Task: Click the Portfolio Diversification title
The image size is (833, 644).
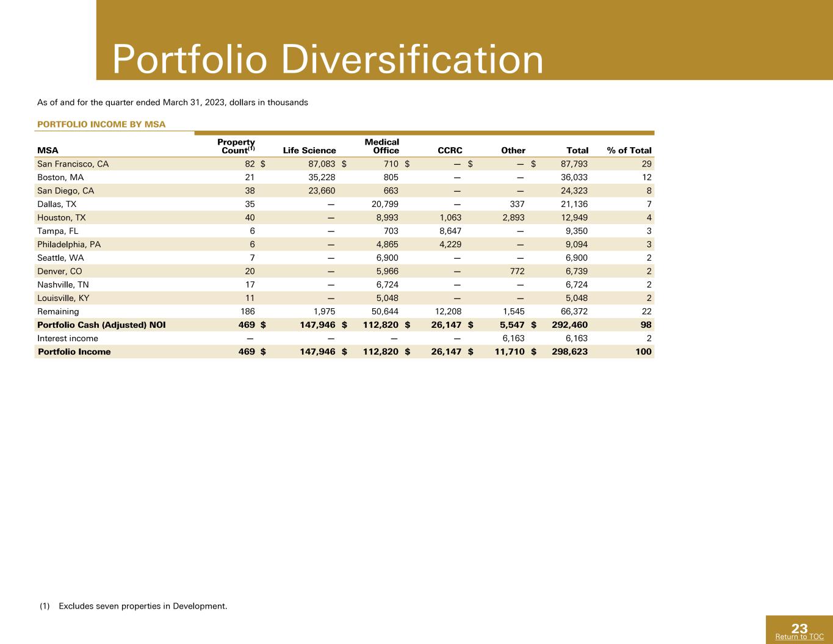Action: point(328,60)
